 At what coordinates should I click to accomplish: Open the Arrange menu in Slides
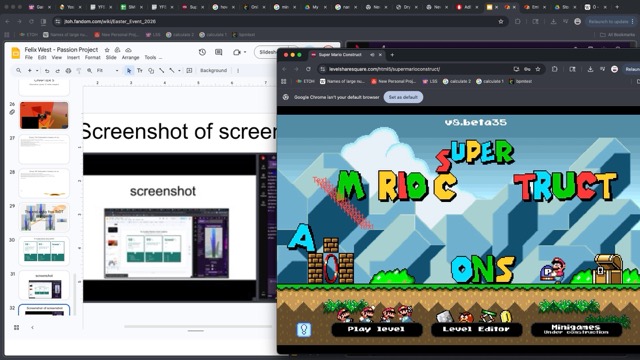click(131, 58)
